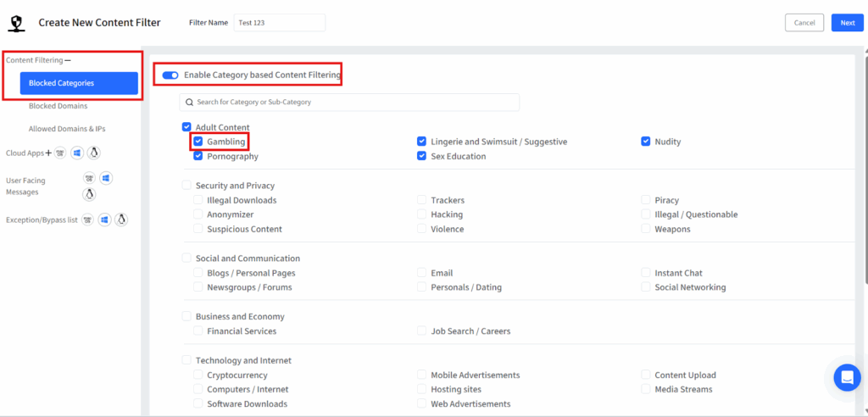This screenshot has width=868, height=417.
Task: Click the Category or Sub-Category search field
Action: 349,103
